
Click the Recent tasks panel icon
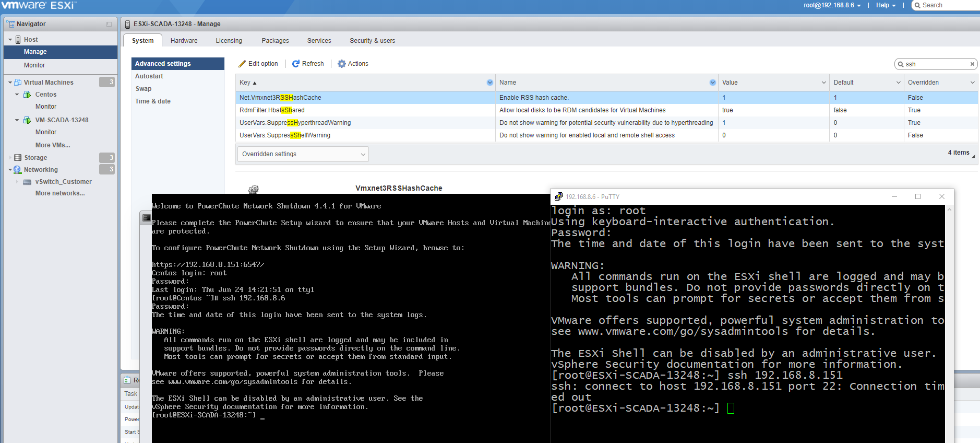click(127, 380)
